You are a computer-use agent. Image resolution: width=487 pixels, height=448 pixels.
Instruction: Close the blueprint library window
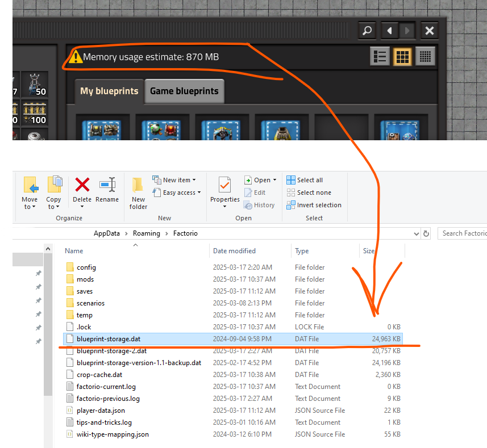click(430, 31)
